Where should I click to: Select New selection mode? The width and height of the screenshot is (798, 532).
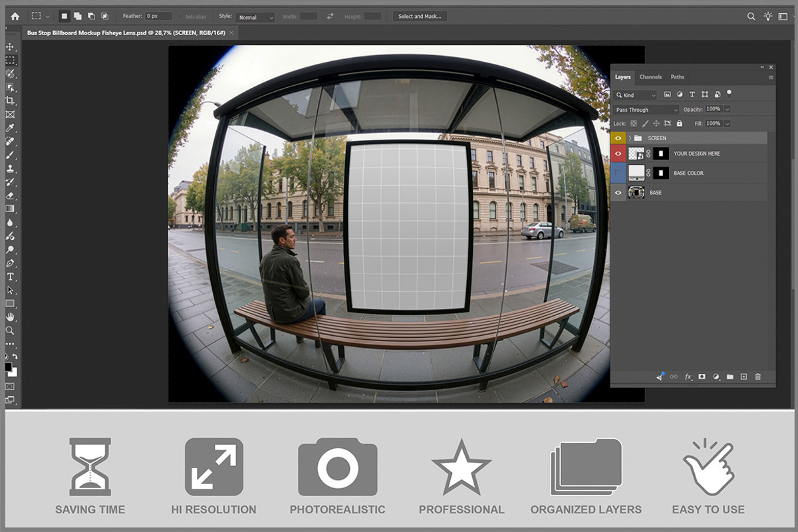65,16
